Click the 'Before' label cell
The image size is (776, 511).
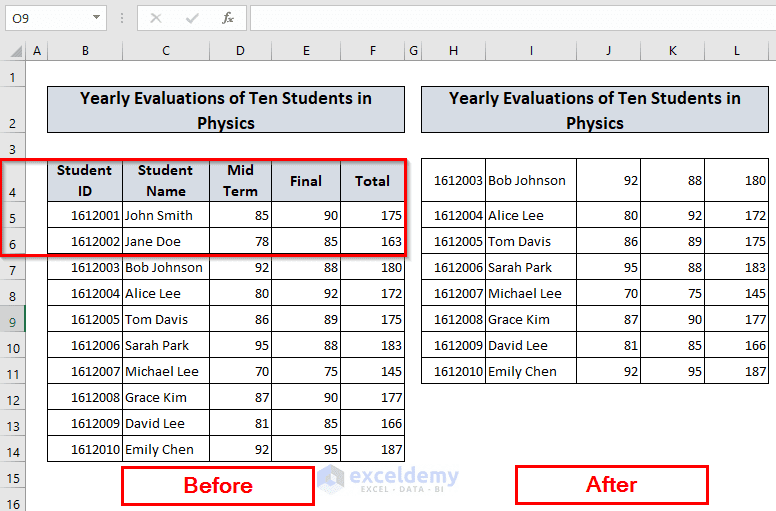click(218, 485)
